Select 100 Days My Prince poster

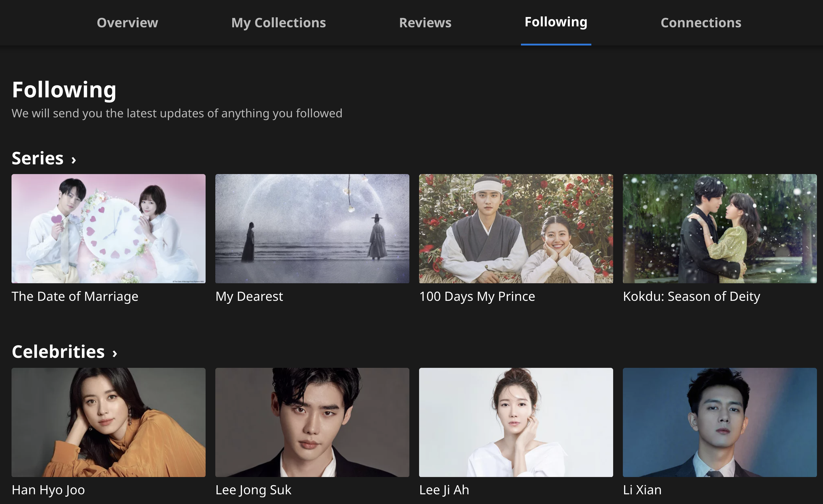(x=516, y=228)
